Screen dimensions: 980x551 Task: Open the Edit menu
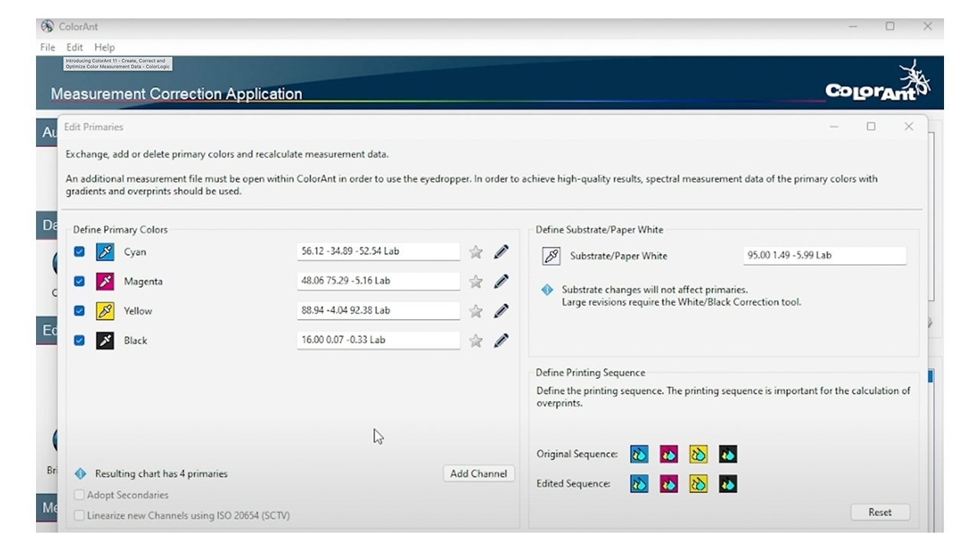point(74,47)
